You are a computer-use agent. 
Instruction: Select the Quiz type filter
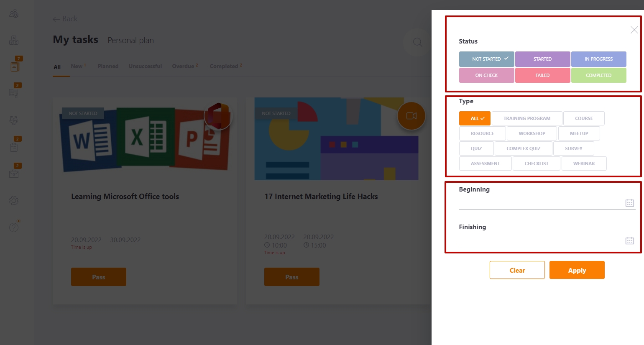476,148
